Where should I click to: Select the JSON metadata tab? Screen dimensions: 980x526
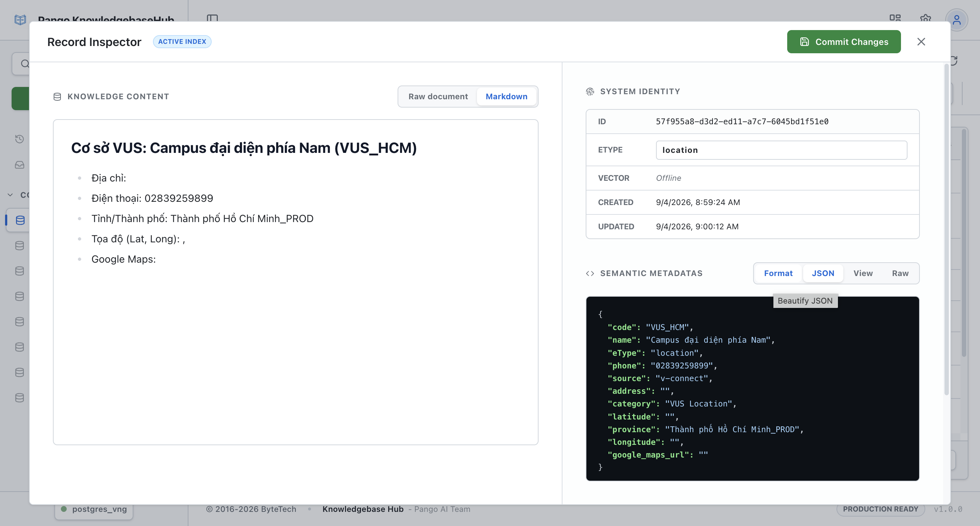point(823,273)
